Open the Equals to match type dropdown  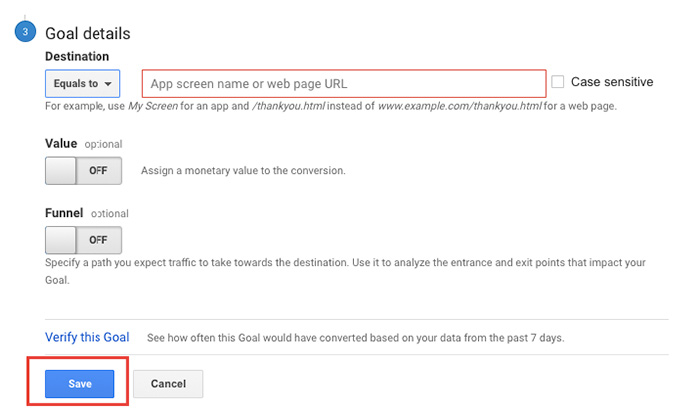(83, 83)
